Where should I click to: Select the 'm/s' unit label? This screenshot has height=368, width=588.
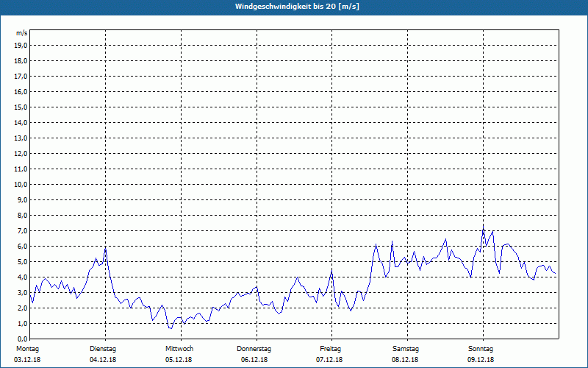pyautogui.click(x=22, y=33)
